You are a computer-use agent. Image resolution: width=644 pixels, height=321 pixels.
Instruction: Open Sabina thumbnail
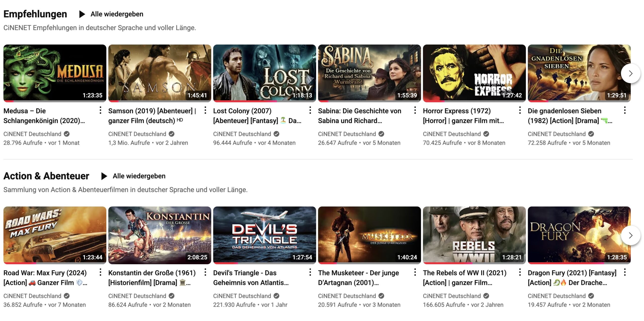pos(370,73)
